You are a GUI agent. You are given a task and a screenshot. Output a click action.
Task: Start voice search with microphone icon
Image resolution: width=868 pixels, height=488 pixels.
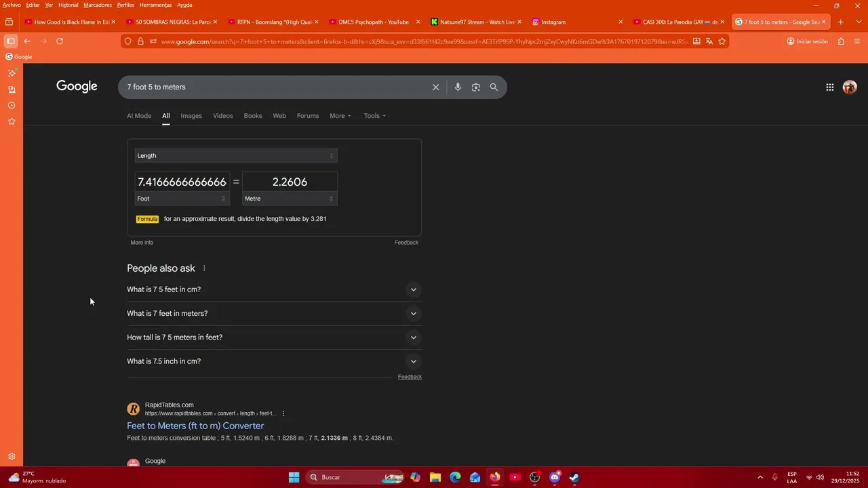[x=458, y=87]
